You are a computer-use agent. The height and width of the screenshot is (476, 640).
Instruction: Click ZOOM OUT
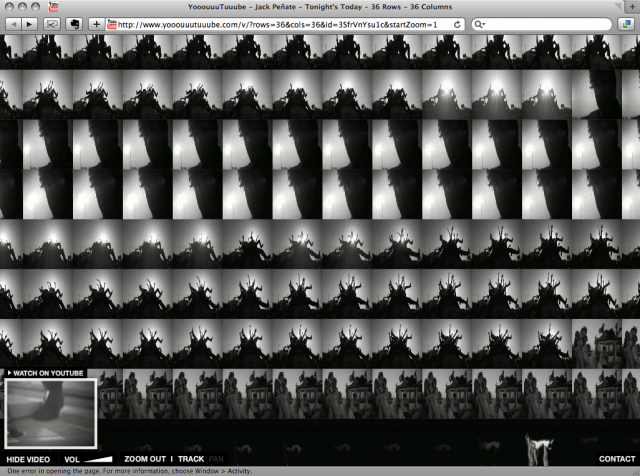click(145, 459)
